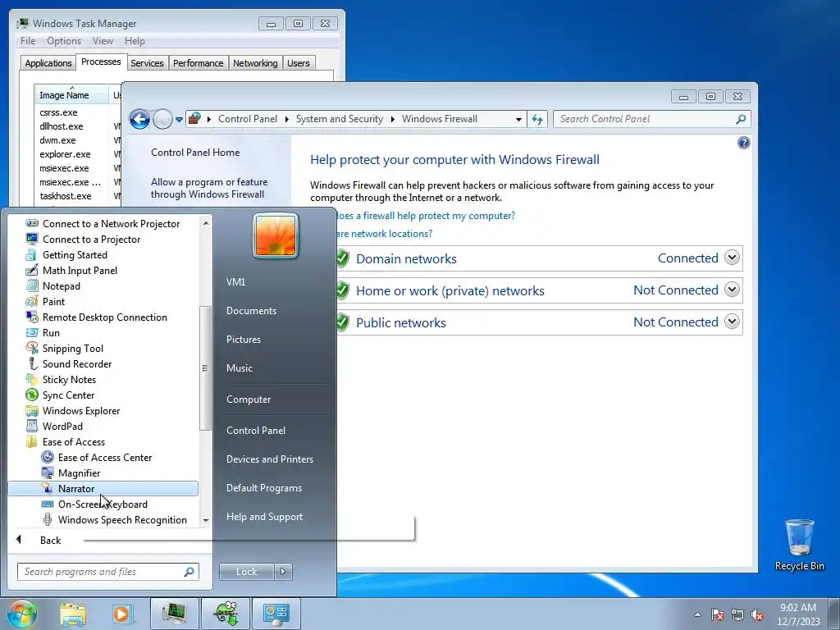Image resolution: width=840 pixels, height=630 pixels.
Task: Open the folder icon on taskbar
Action: click(73, 614)
